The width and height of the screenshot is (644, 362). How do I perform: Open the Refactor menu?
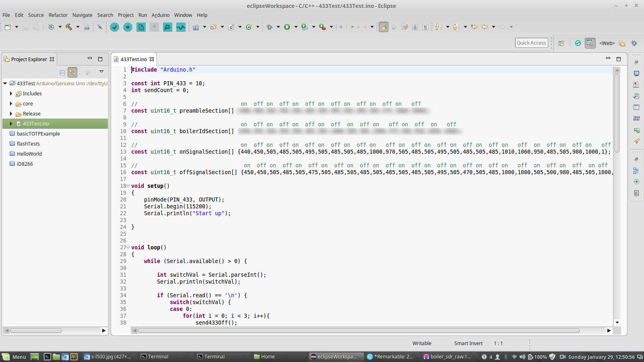[58, 15]
